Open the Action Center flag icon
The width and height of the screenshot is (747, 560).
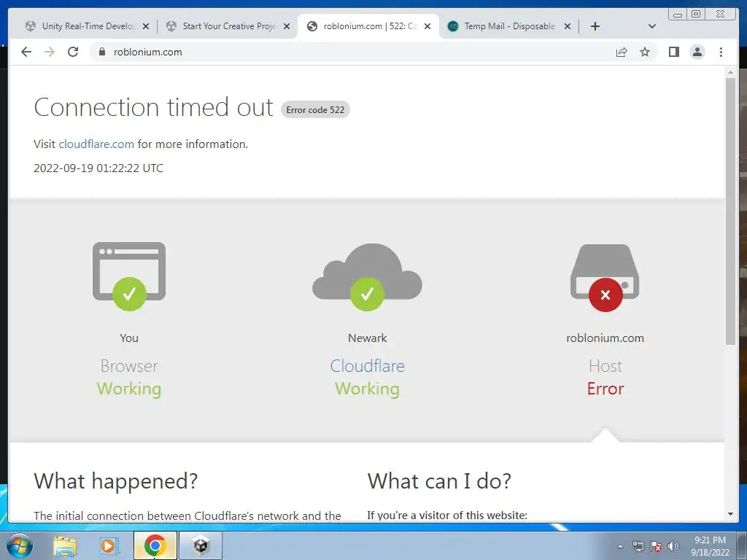(x=656, y=546)
